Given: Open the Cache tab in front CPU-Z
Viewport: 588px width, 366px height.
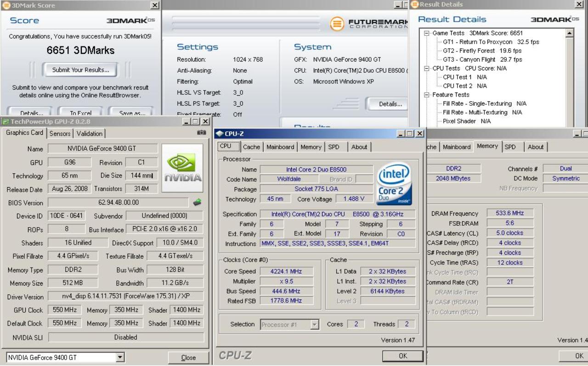Looking at the screenshot, I should (x=251, y=147).
